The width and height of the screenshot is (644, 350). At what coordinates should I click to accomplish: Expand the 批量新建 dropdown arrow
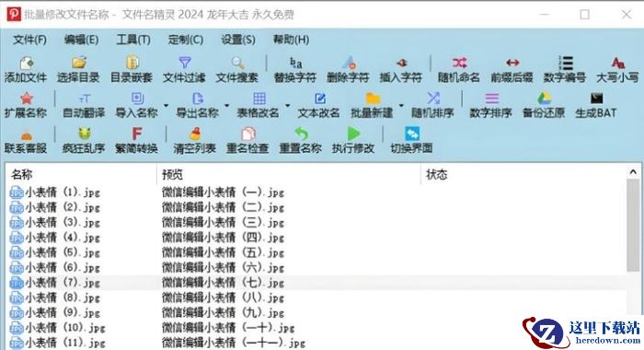click(401, 106)
